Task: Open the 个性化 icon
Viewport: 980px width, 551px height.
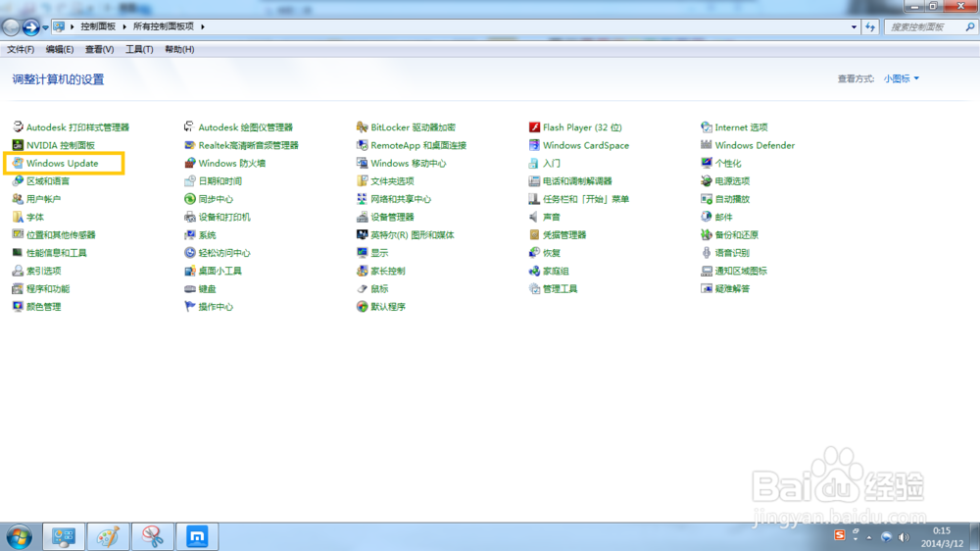Action: tap(707, 163)
